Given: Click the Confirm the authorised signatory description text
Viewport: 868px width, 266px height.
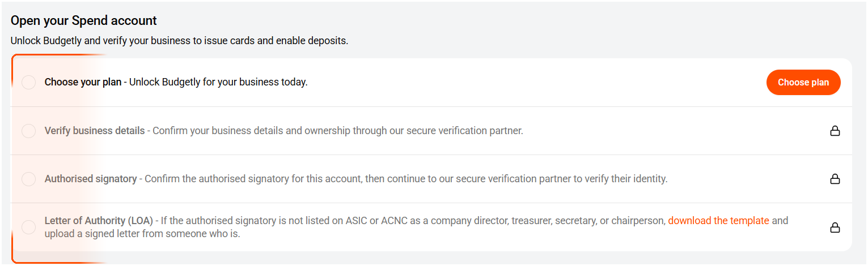Looking at the screenshot, I should [406, 179].
